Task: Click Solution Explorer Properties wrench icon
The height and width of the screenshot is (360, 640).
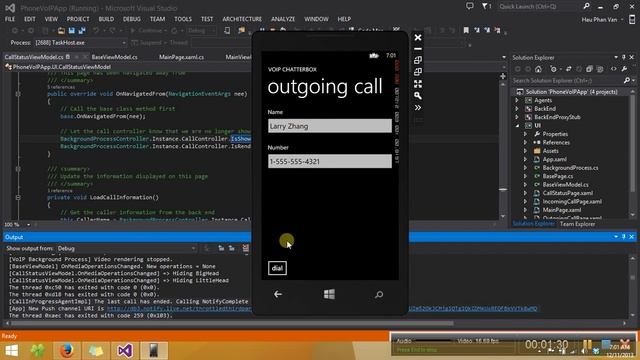Action: tap(624, 69)
